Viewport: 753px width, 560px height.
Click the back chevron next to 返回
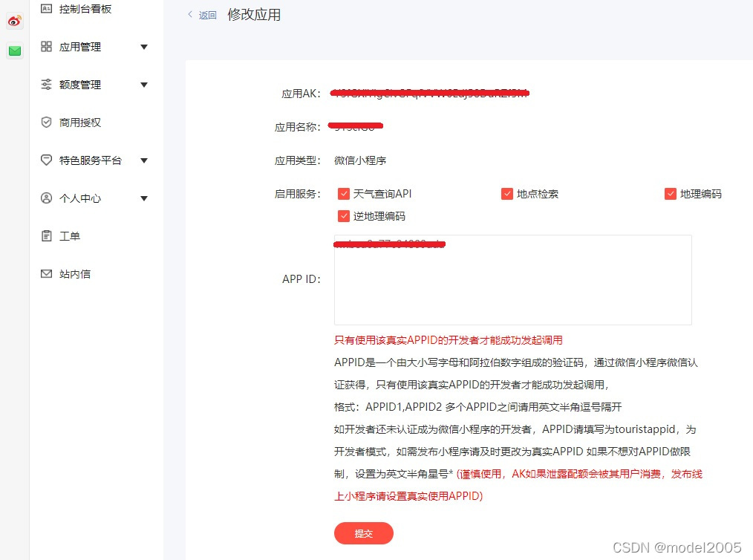[190, 14]
